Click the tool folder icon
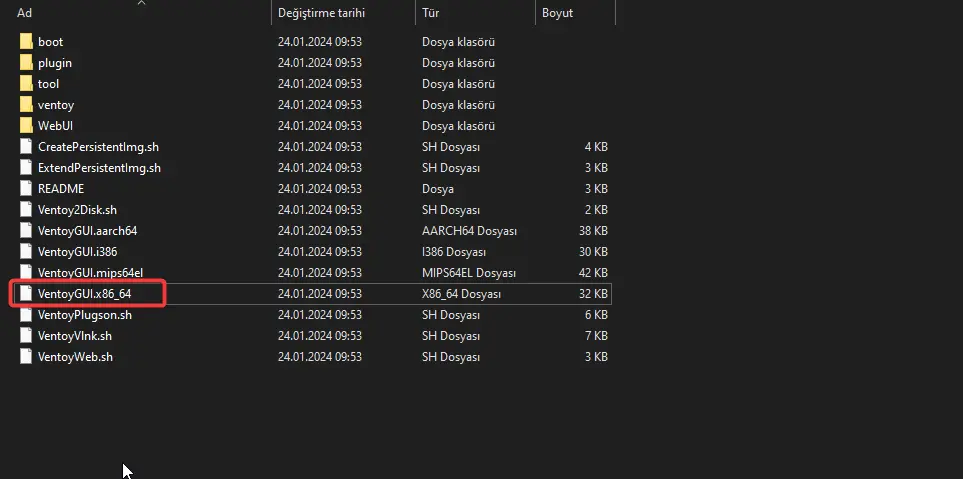The height and width of the screenshot is (479, 963). tap(26, 84)
